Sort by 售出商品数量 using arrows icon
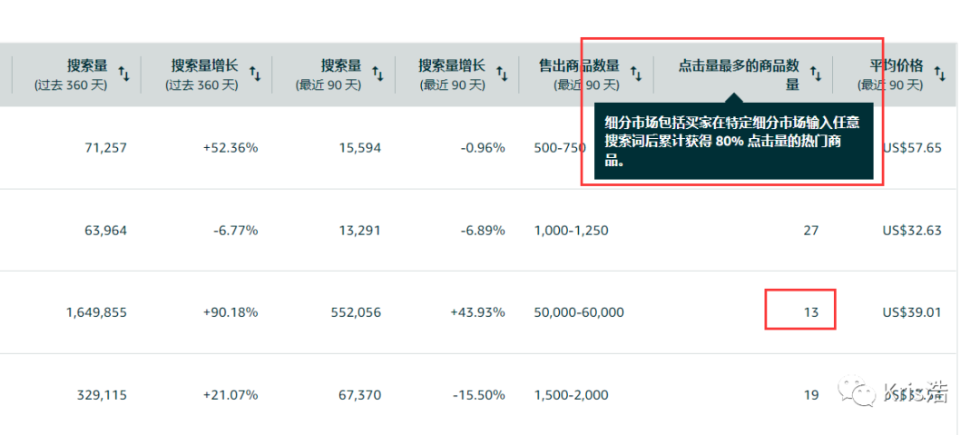980x435 pixels. (636, 74)
